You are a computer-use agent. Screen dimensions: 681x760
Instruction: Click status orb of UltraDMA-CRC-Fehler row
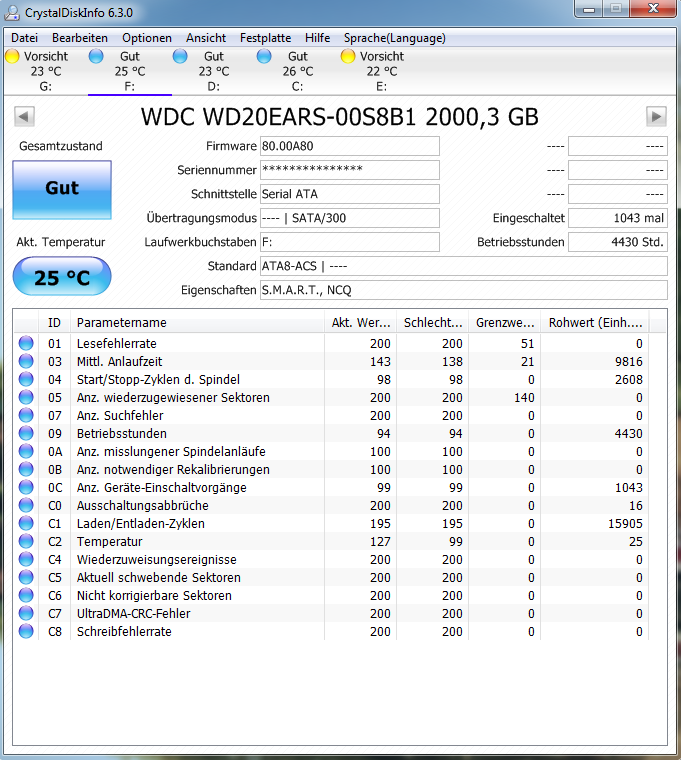point(26,613)
